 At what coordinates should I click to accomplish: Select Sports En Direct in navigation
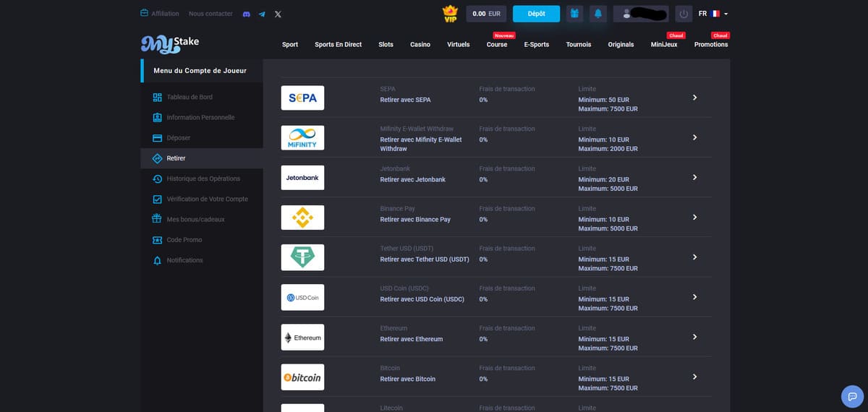338,44
